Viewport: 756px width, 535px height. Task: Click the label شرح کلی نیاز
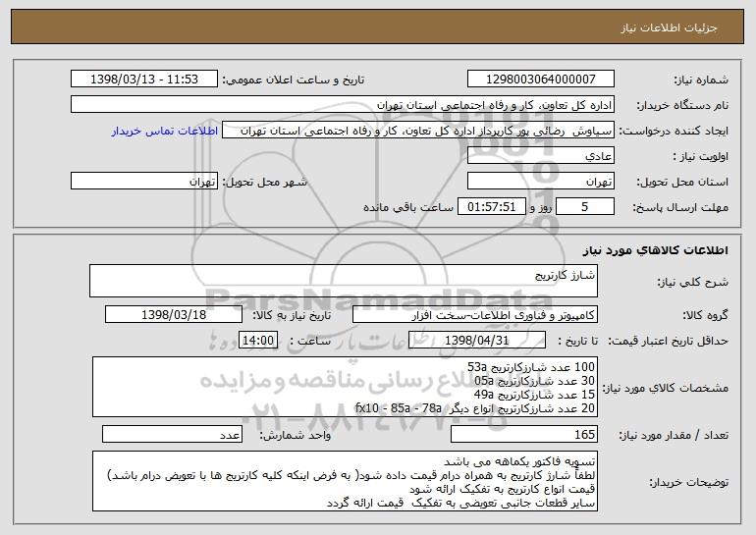click(693, 283)
